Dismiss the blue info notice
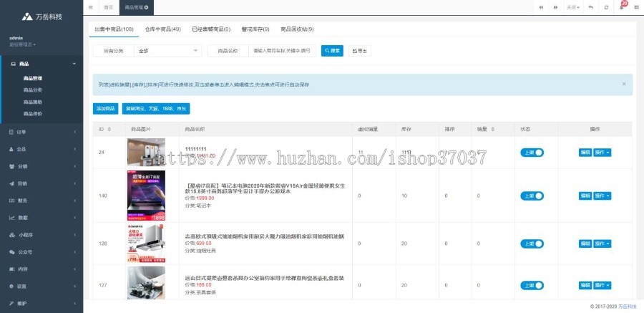The height and width of the screenshot is (313, 644). coord(624,84)
